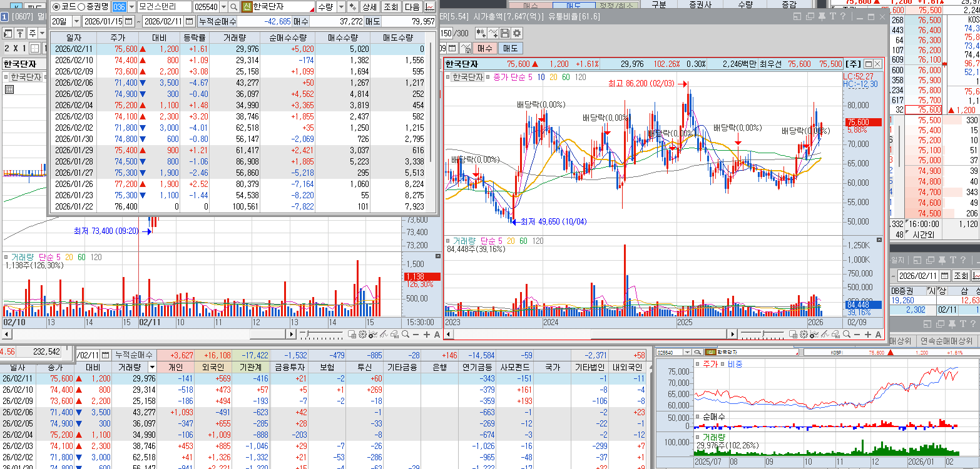Click the 상세 button

370,7
